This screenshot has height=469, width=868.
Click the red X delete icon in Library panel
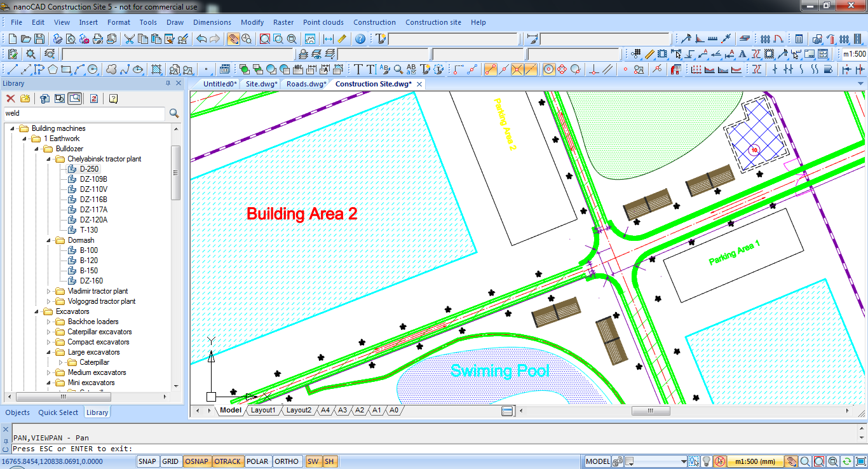10,98
